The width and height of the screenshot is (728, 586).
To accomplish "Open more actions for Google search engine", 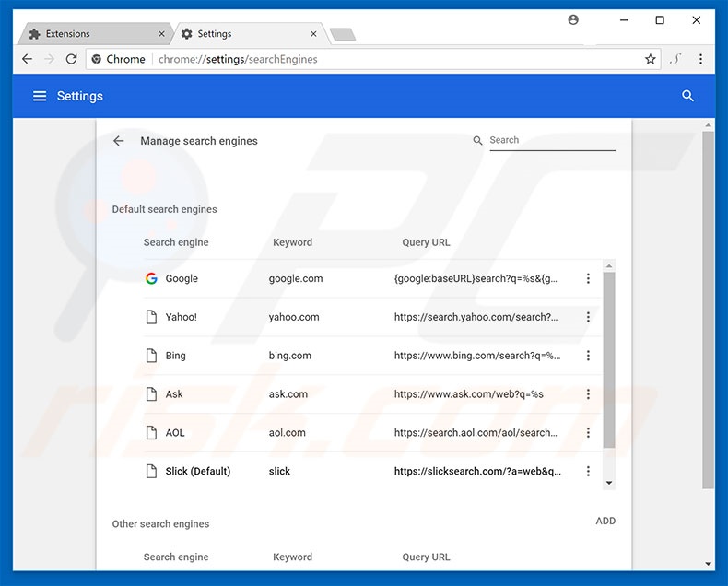I will (x=588, y=278).
